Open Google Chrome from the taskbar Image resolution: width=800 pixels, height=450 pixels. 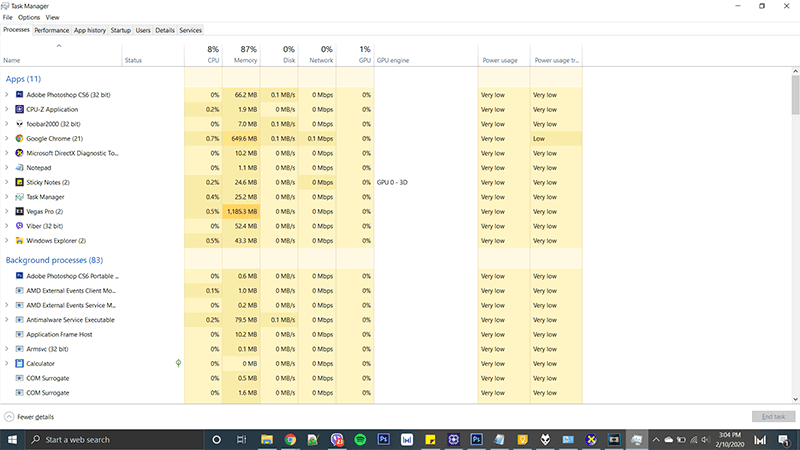[290, 439]
